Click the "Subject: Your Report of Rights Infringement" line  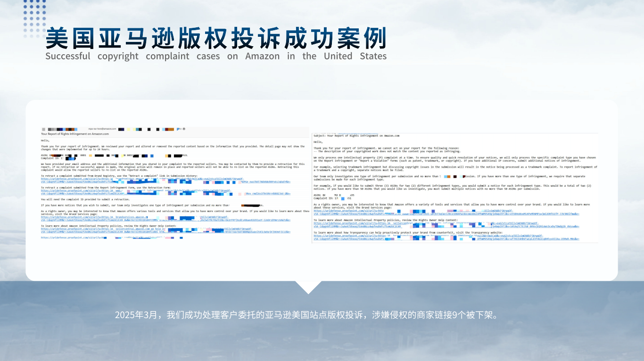pyautogui.click(x=356, y=136)
